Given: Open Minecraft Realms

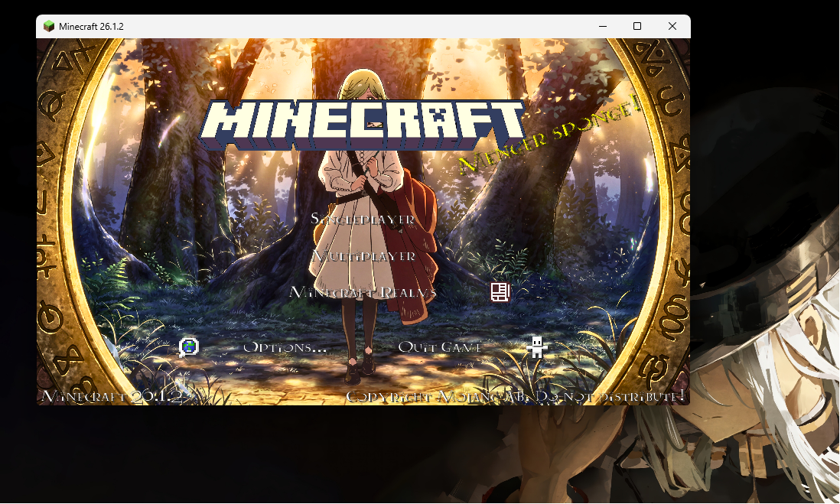Looking at the screenshot, I should click(363, 292).
